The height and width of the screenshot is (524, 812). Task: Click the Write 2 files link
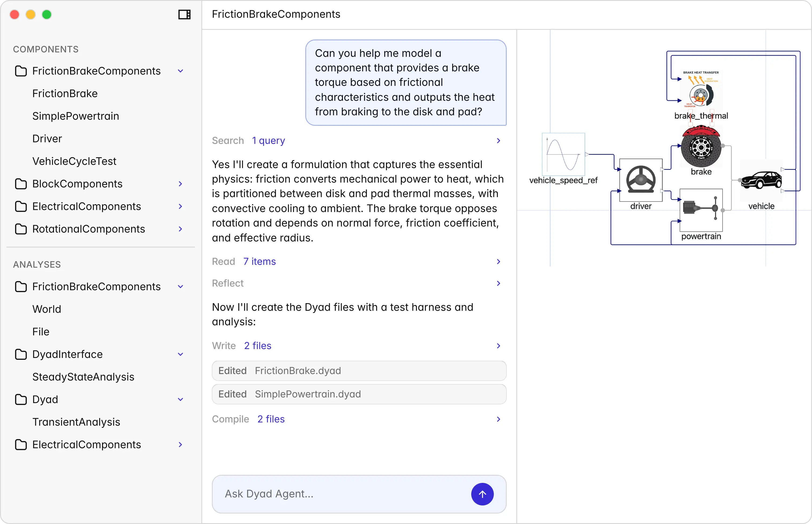(x=258, y=346)
